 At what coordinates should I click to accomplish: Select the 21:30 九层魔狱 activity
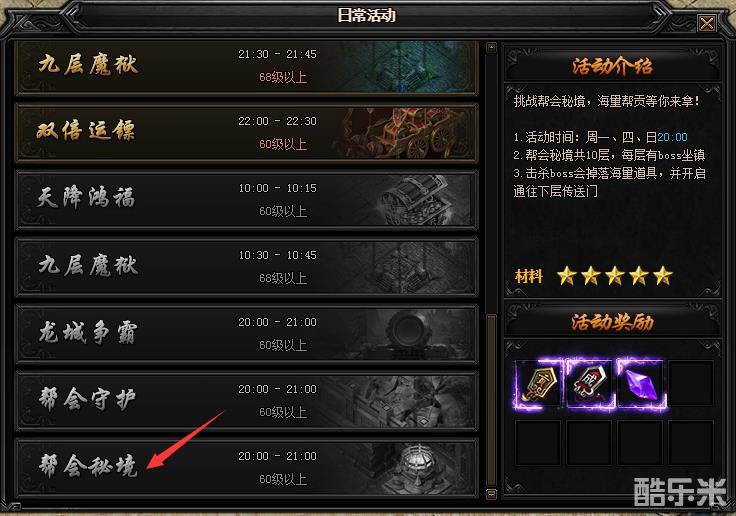tap(247, 67)
